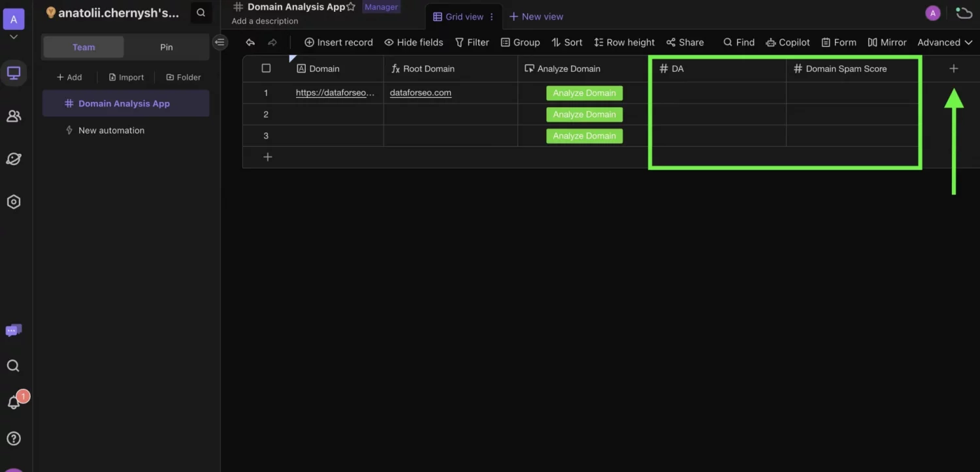
Task: Open the Sort tool
Action: pos(566,42)
